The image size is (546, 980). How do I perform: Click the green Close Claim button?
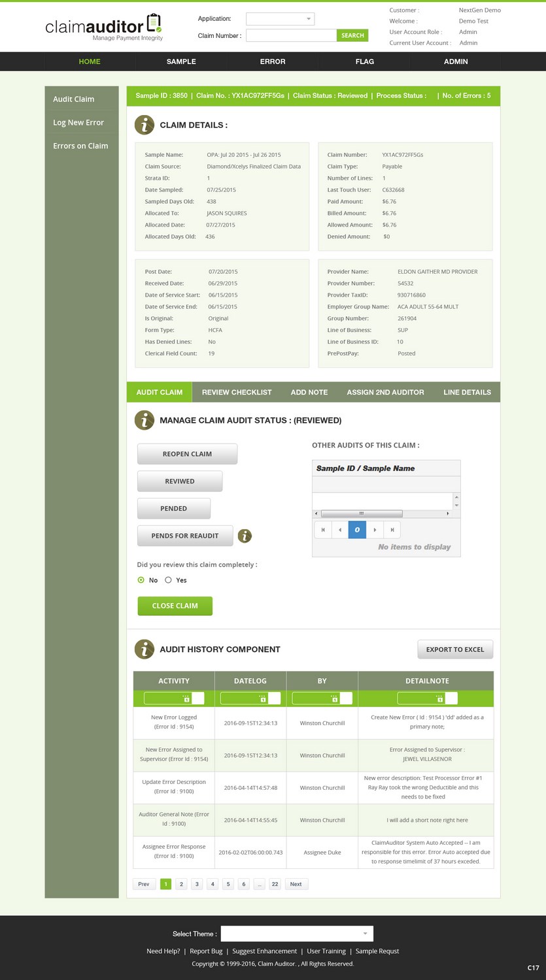[175, 606]
